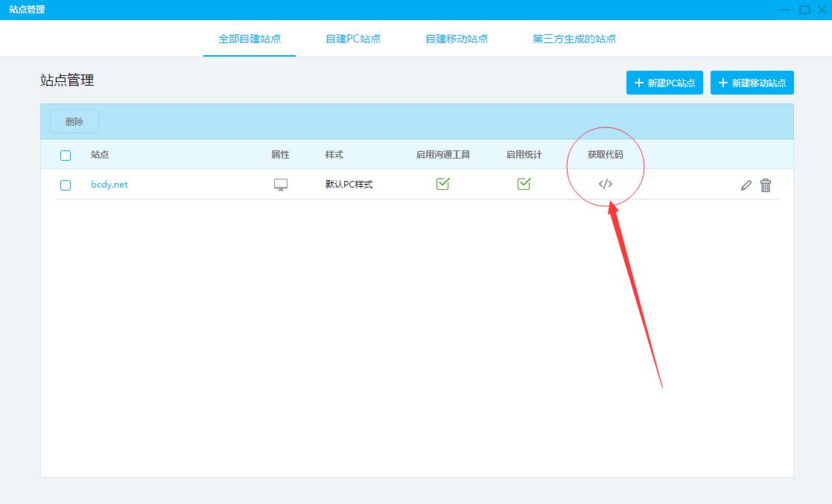Switch to the 自建PC站点 tab
Screen dimensions: 832x504
click(x=353, y=39)
